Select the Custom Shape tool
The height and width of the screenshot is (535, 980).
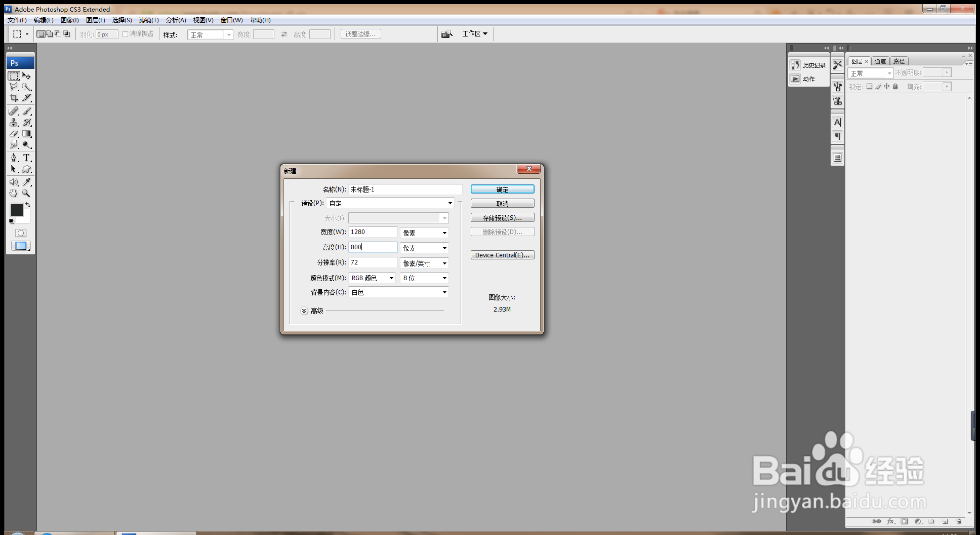(x=27, y=169)
